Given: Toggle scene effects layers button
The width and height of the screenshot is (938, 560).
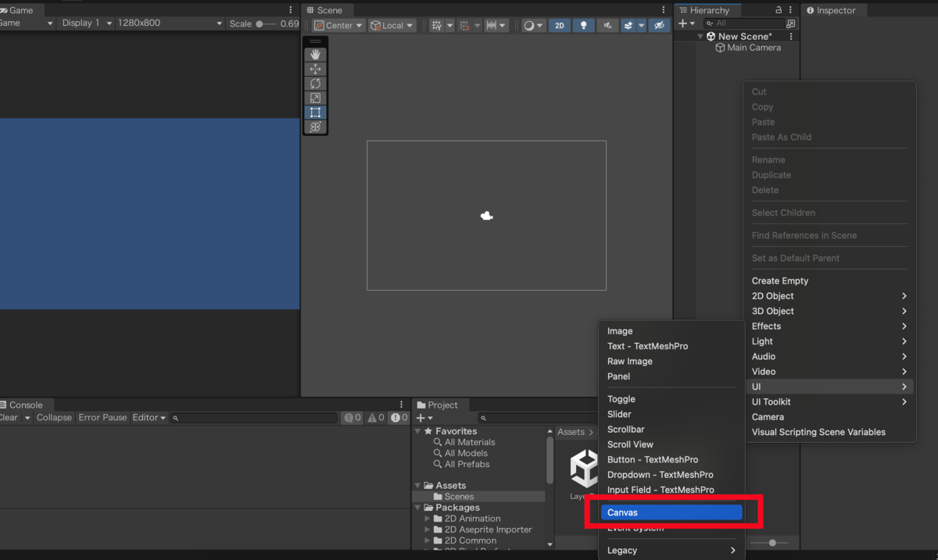Looking at the screenshot, I should pyautogui.click(x=628, y=25).
